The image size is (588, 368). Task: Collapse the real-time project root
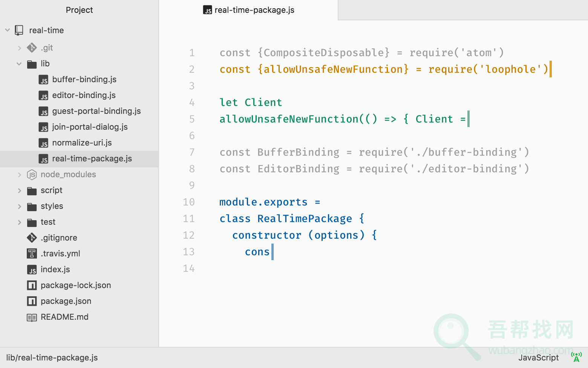pyautogui.click(x=8, y=30)
